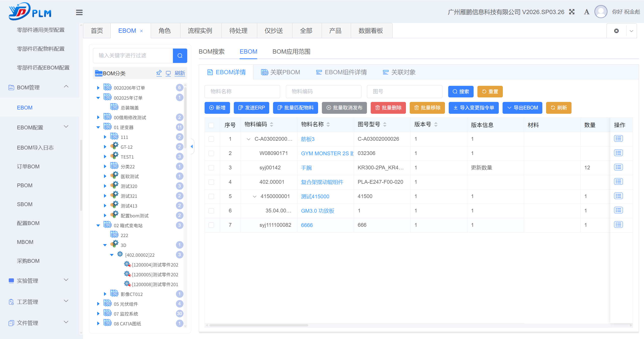Expand the GT-12 tree node
Screen dimensions: 644x339
pyautogui.click(x=105, y=147)
